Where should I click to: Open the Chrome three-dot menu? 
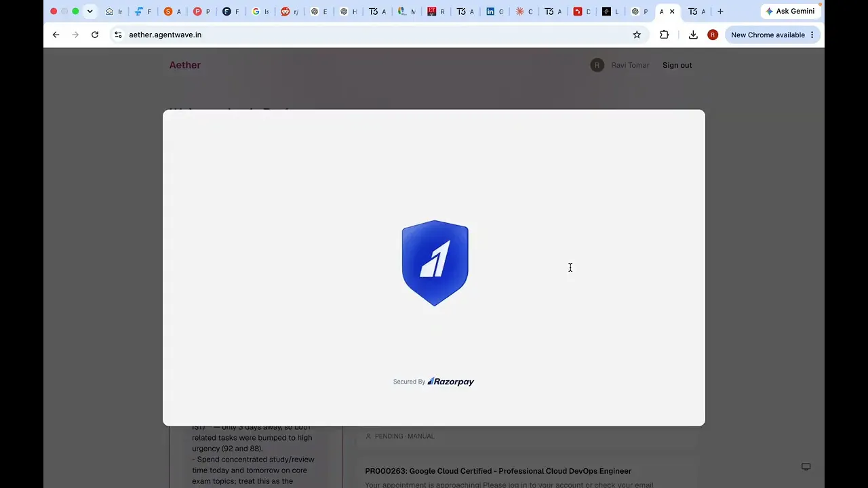click(812, 35)
